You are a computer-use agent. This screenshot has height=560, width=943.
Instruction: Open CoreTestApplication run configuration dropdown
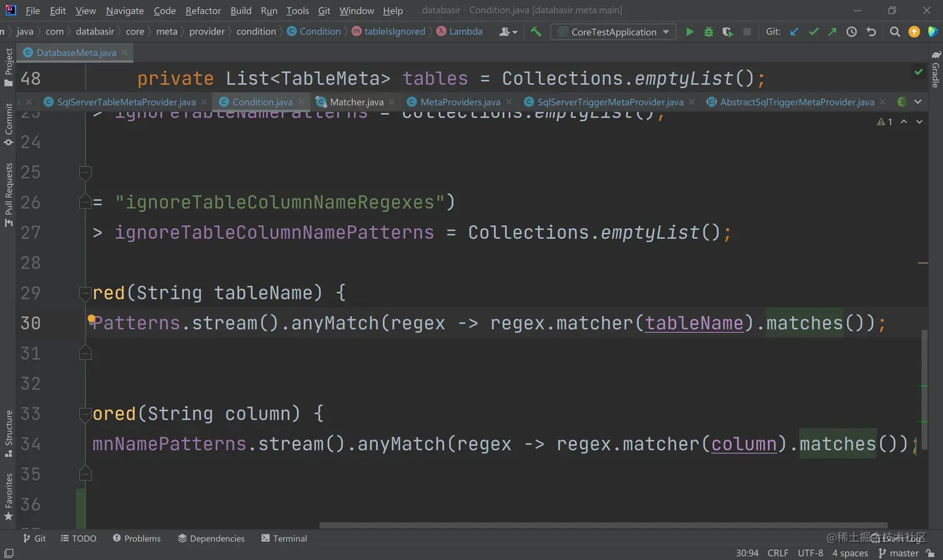tap(613, 32)
